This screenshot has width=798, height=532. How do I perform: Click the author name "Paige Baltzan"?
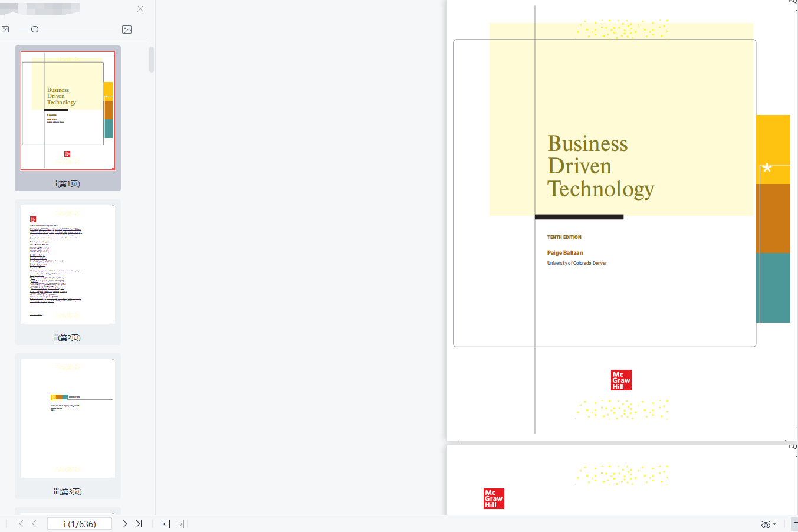[565, 252]
